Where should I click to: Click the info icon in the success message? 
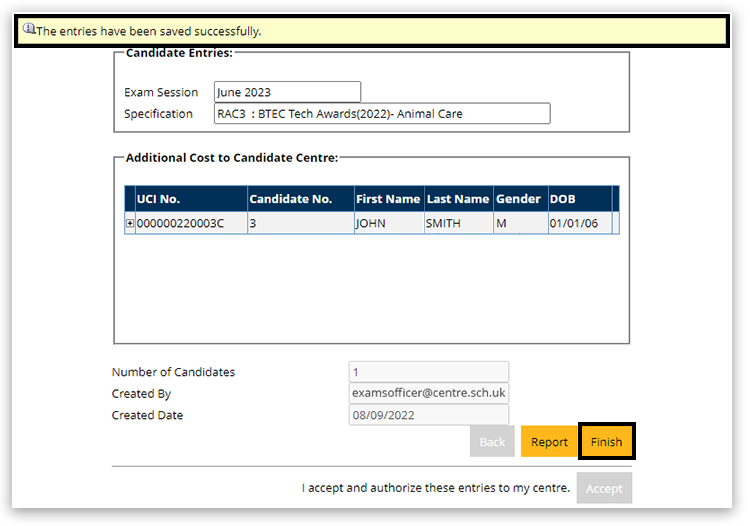click(29, 30)
